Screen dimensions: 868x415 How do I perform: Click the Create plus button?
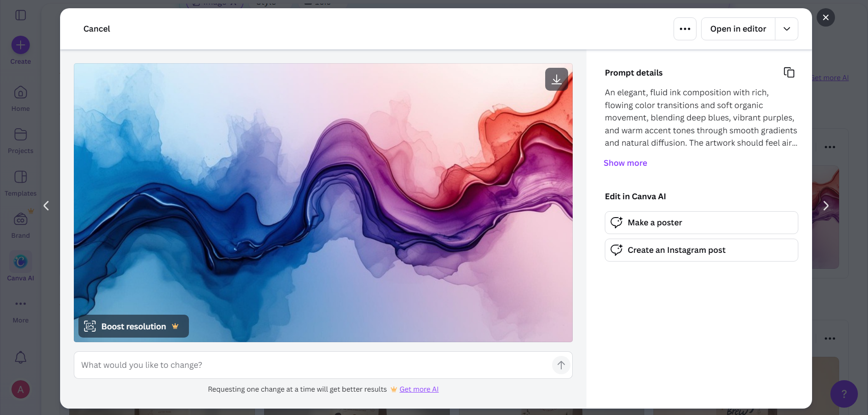21,45
